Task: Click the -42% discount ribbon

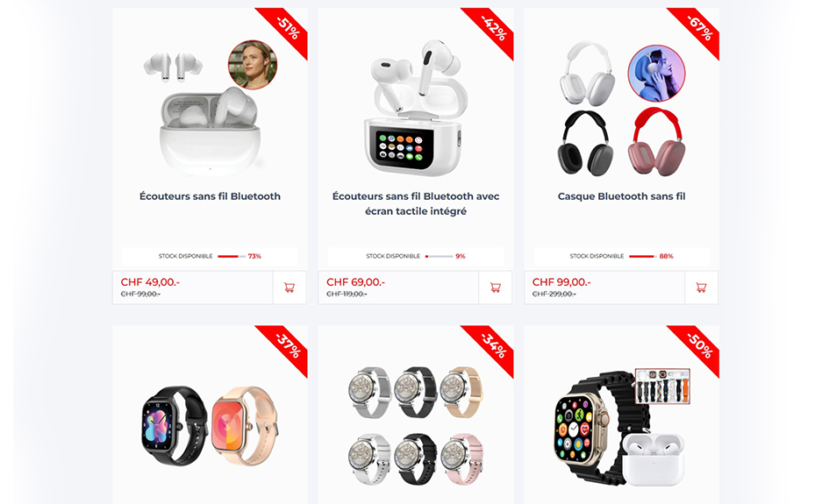Action: (492, 29)
